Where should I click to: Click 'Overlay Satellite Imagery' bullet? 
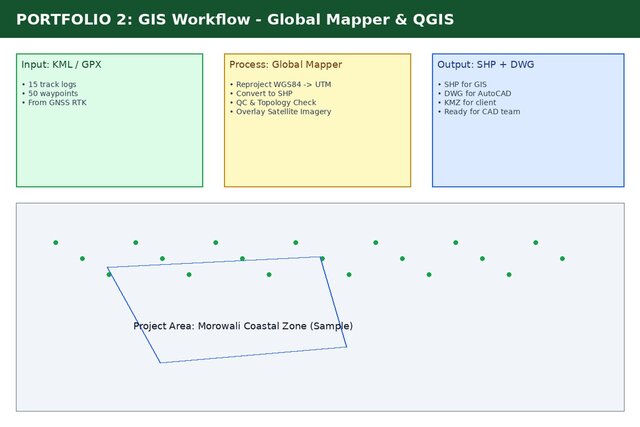[x=281, y=111]
